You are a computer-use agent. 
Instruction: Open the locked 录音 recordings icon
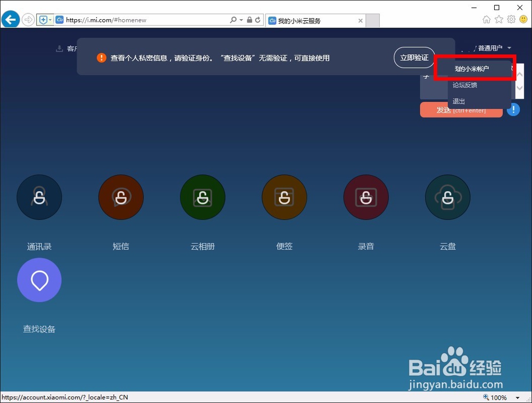[x=366, y=198]
